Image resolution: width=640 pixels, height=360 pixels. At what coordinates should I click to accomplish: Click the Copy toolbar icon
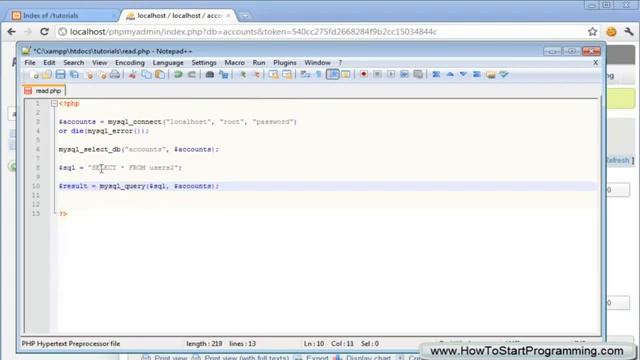146,75
